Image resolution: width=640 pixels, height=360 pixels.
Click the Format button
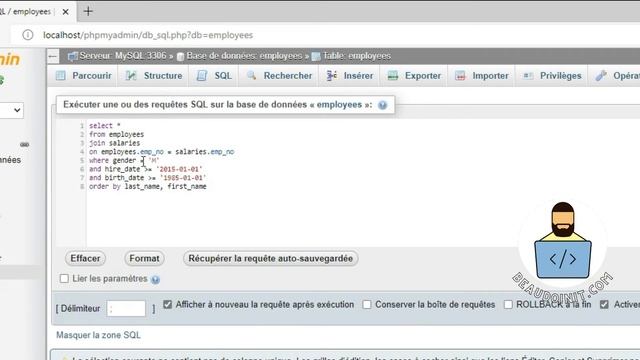pyautogui.click(x=144, y=258)
